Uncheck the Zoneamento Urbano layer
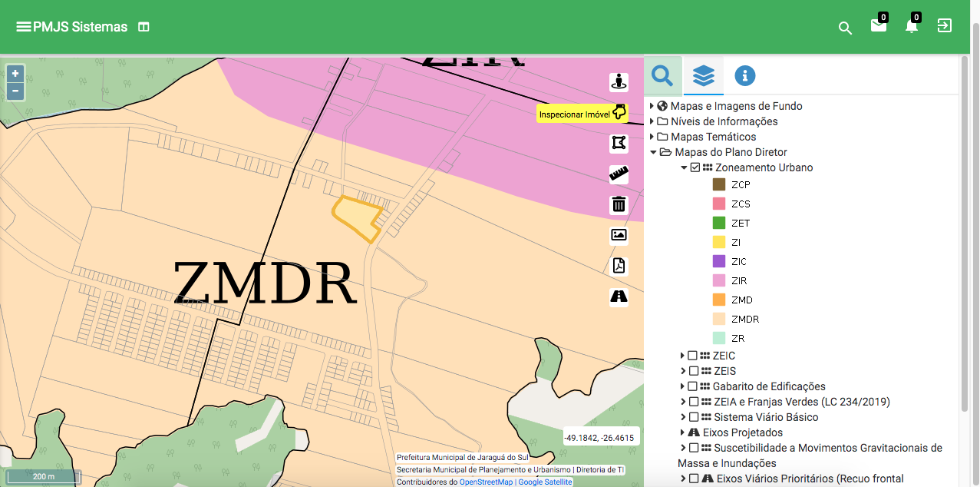The image size is (980, 487). point(697,167)
